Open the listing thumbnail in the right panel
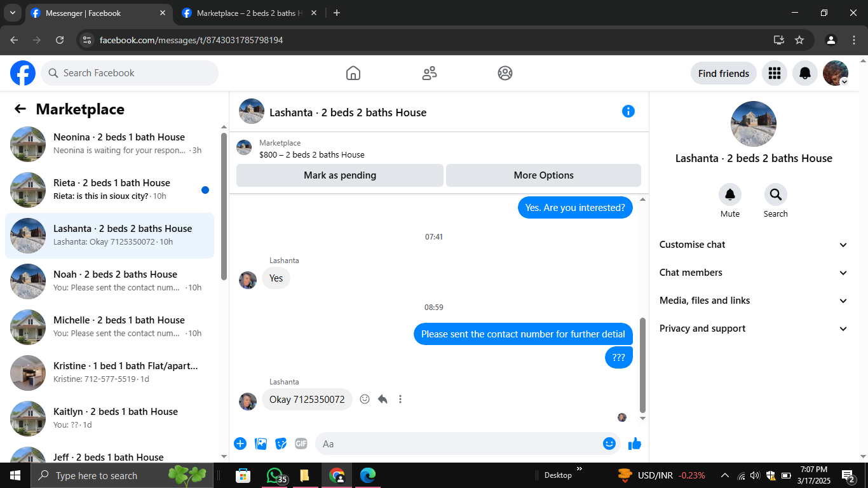This screenshot has height=488, width=868. 754,124
